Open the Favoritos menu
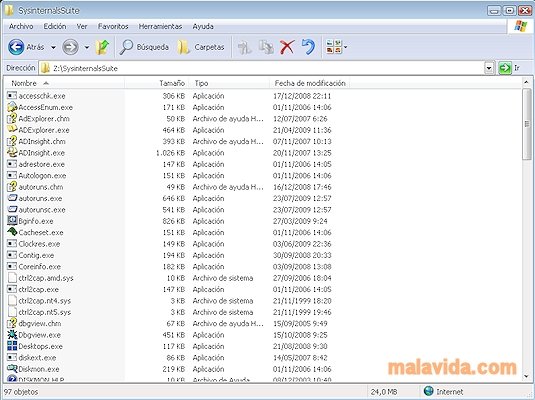 113,26
